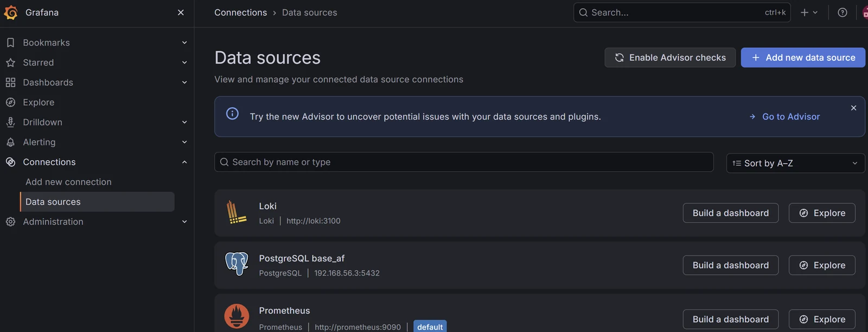Click the Dashboards grid icon
The image size is (868, 332).
tap(10, 82)
